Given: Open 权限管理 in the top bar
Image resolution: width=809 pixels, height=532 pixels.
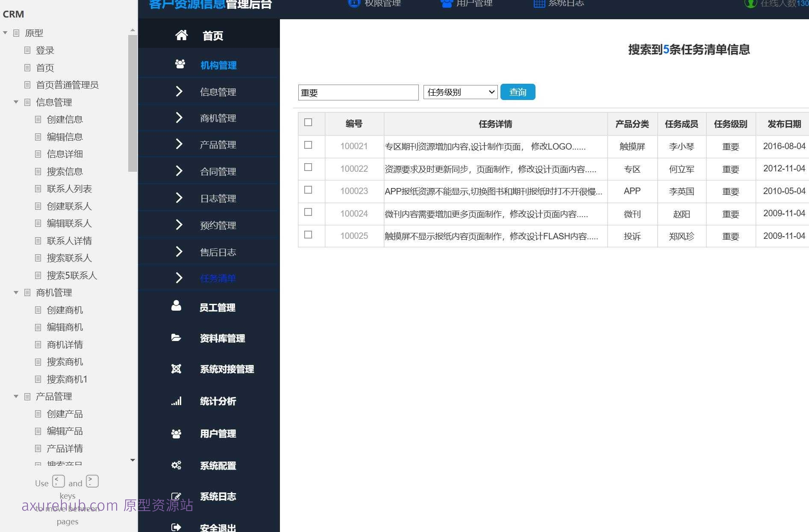Looking at the screenshot, I should pyautogui.click(x=382, y=3).
